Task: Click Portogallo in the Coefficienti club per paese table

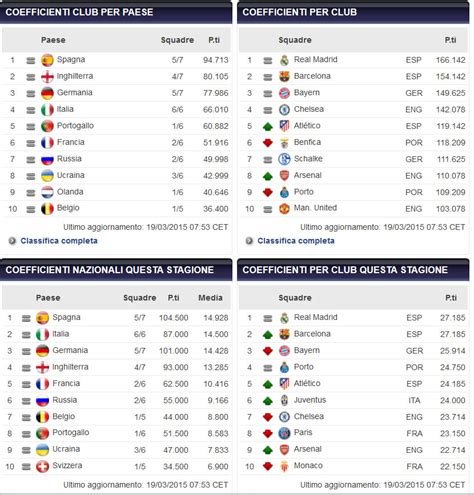Action: click(x=75, y=126)
